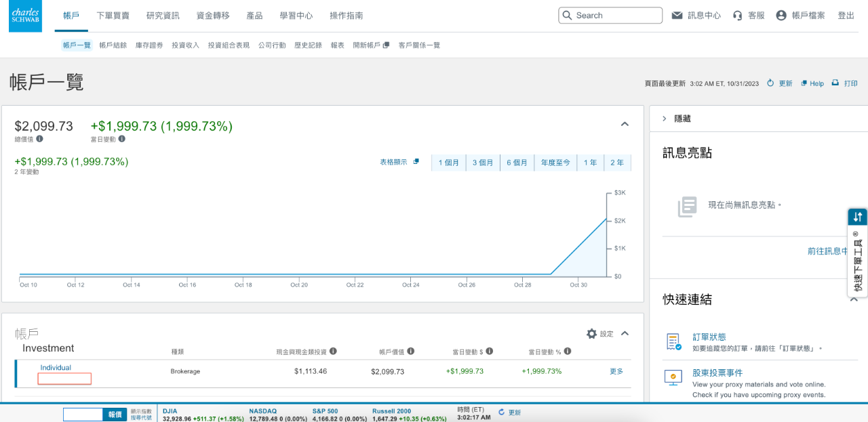This screenshot has width=868, height=422.
Task: Click the Charles Schwab logo
Action: click(25, 16)
